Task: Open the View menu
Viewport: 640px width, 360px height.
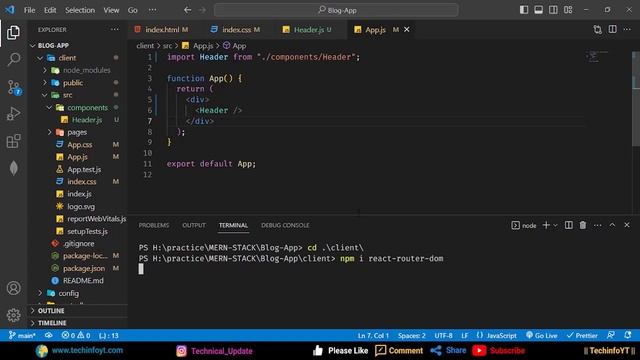Action: pos(111,10)
